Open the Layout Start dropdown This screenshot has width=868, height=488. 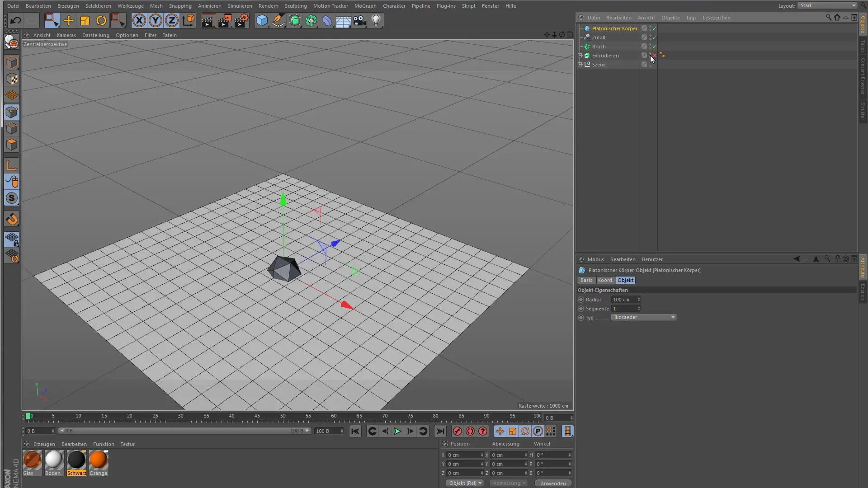(x=827, y=5)
